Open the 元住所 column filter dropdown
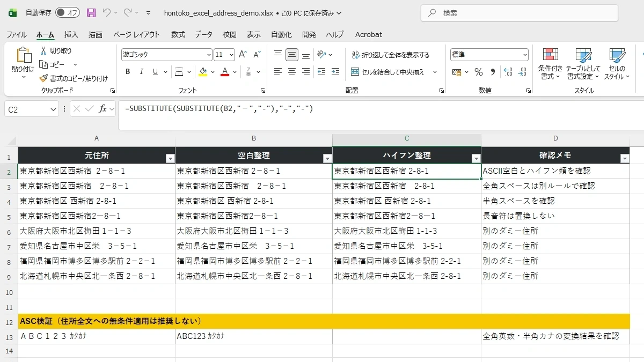Viewport: 644px width, 362px height. click(170, 158)
